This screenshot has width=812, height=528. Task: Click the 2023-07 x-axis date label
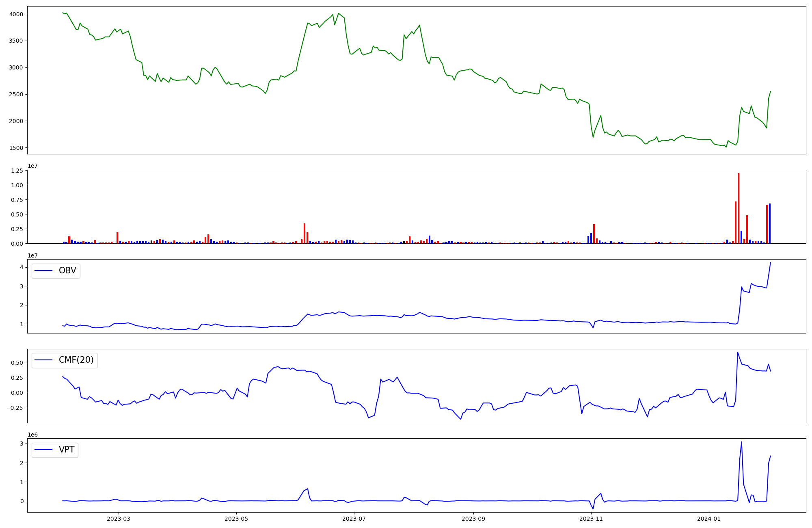[x=354, y=519]
